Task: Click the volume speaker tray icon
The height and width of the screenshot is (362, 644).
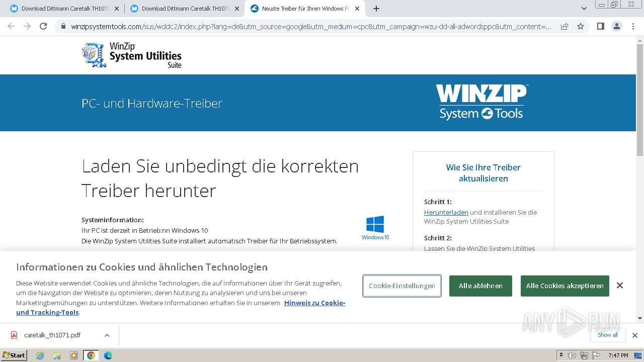Action: tap(572, 355)
